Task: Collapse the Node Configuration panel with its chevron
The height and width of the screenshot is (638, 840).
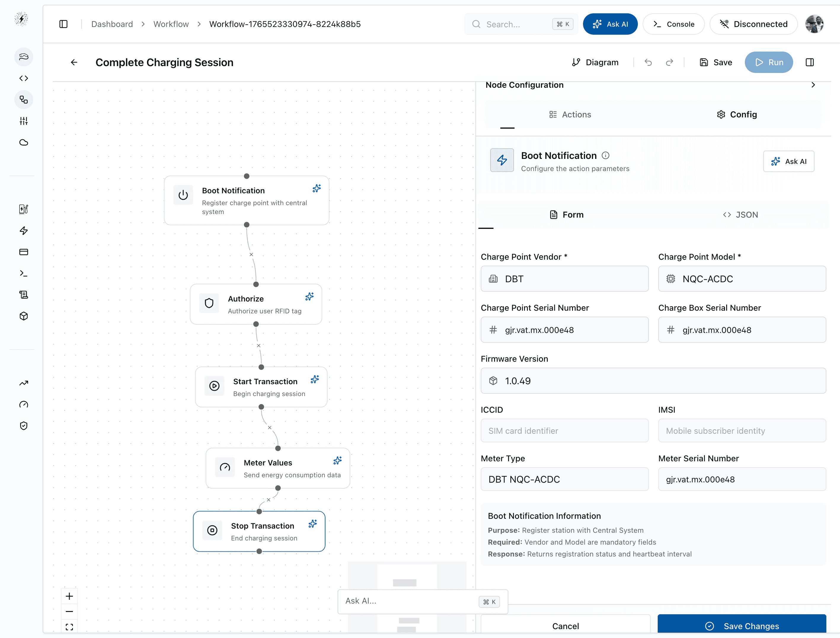Action: [813, 85]
